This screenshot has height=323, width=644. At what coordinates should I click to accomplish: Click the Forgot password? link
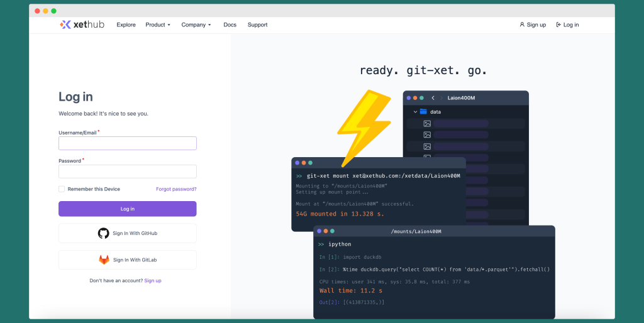176,189
